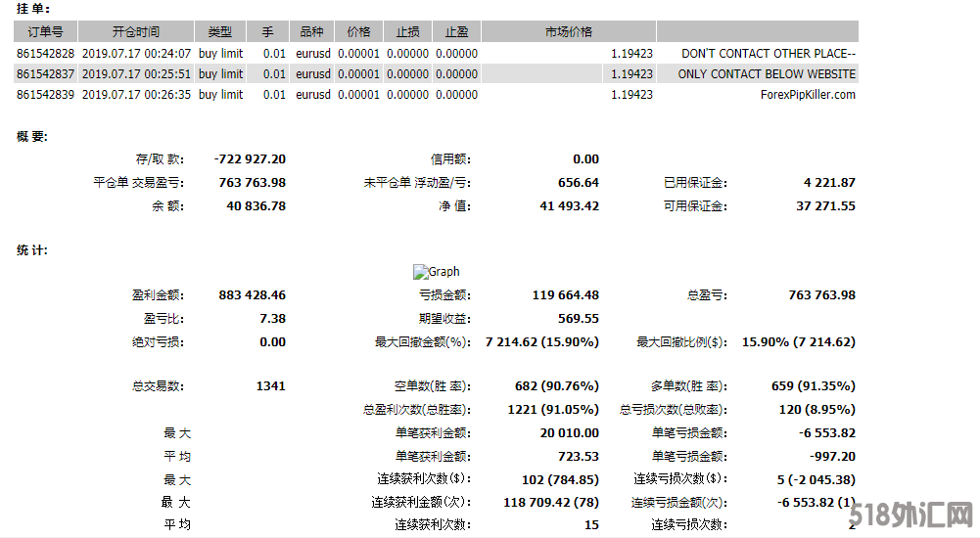The image size is (980, 538).
Task: Click ForexPipKiller.com comment text
Action: [808, 95]
